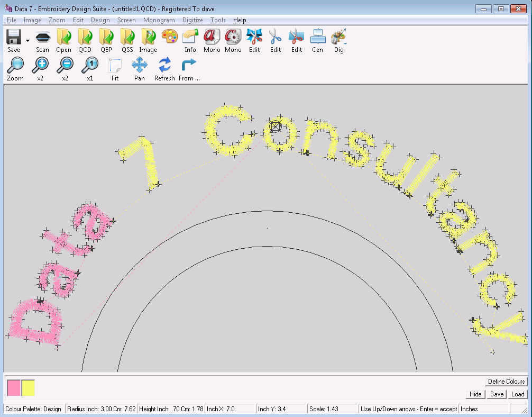Click the Hide button in colour palette
532x417 pixels.
point(475,394)
